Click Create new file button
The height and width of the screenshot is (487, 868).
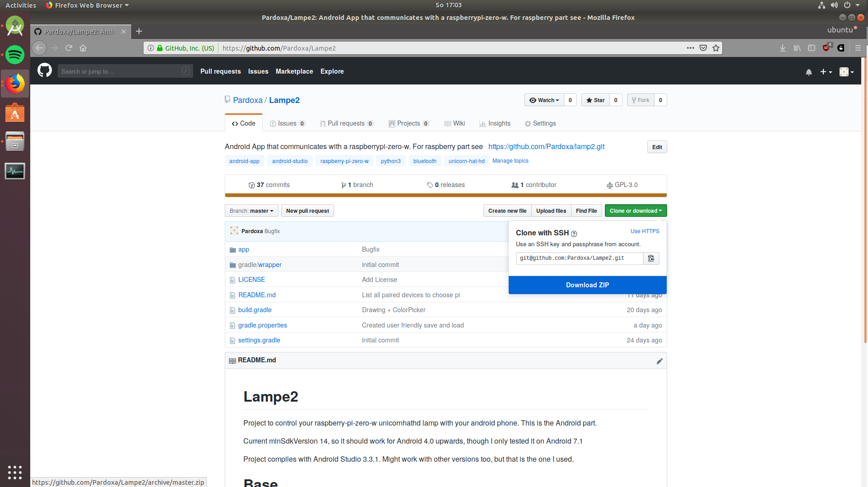(x=507, y=211)
